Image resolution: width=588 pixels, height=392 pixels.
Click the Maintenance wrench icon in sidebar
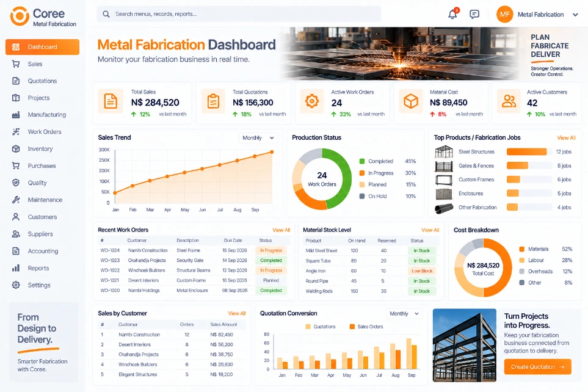pos(16,200)
